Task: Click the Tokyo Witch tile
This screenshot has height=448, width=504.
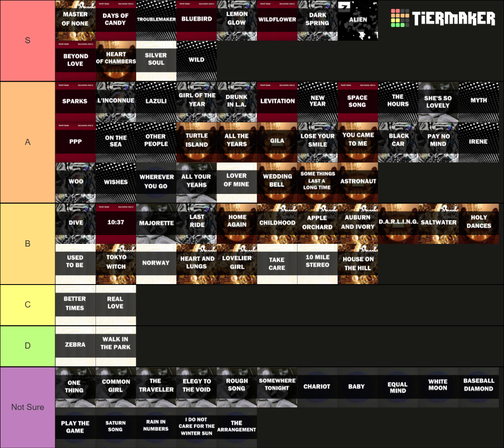Action: point(116,264)
